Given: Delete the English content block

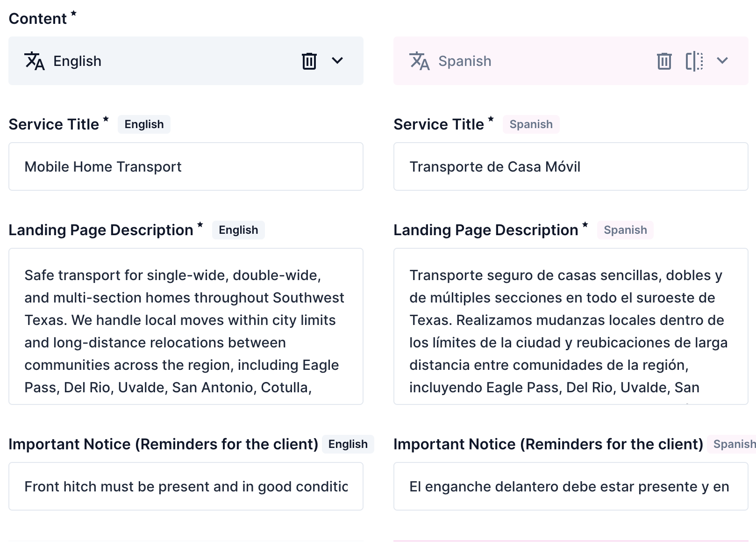Looking at the screenshot, I should pos(309,61).
